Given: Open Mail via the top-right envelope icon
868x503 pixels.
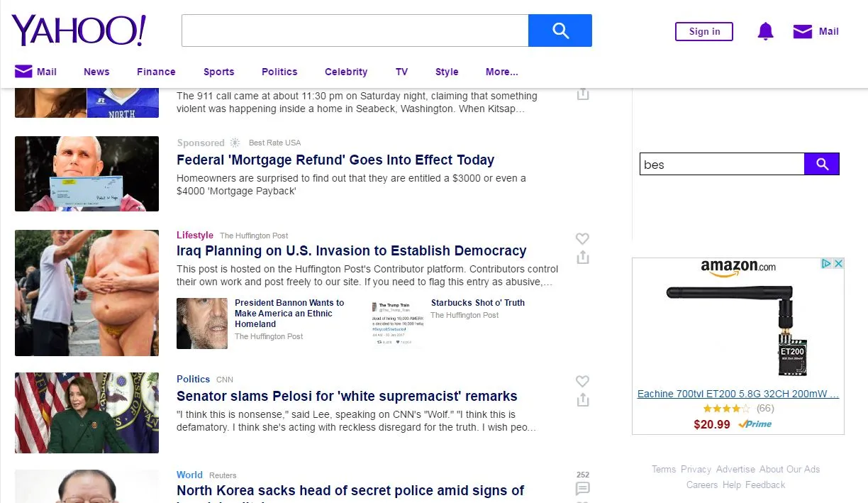Looking at the screenshot, I should coord(802,31).
